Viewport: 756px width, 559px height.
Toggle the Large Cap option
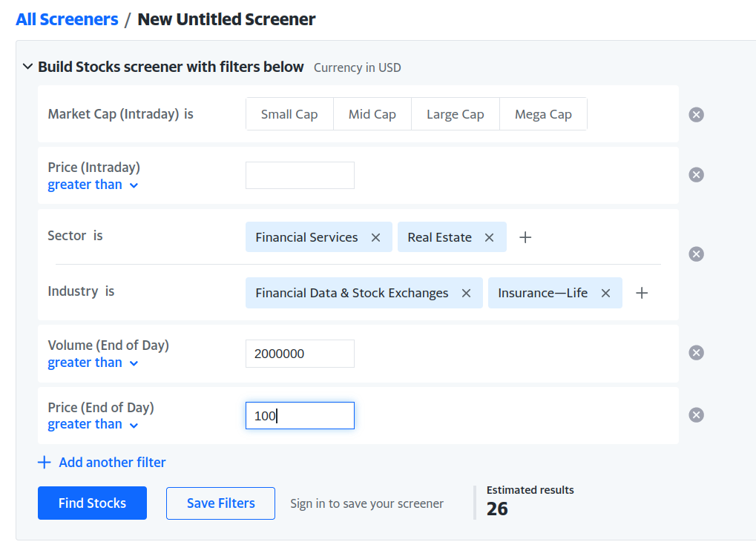pos(455,114)
